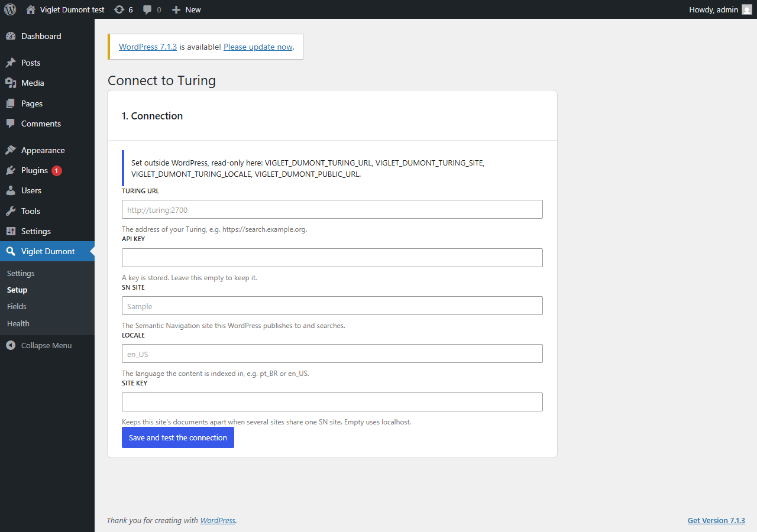The width and height of the screenshot is (757, 532).
Task: Open the Settings submenu under Viglet Dumont
Action: [21, 273]
